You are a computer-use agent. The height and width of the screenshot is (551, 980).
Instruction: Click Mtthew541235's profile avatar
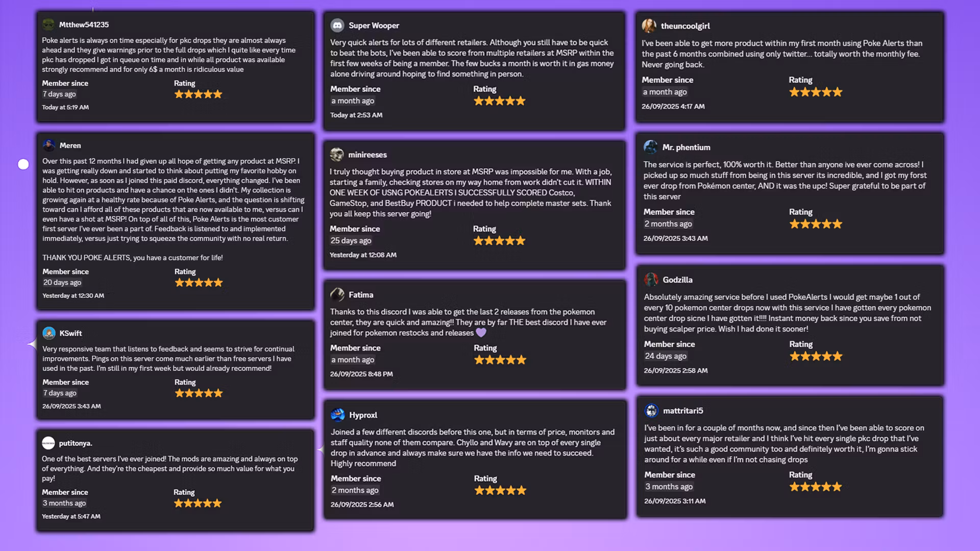click(48, 24)
